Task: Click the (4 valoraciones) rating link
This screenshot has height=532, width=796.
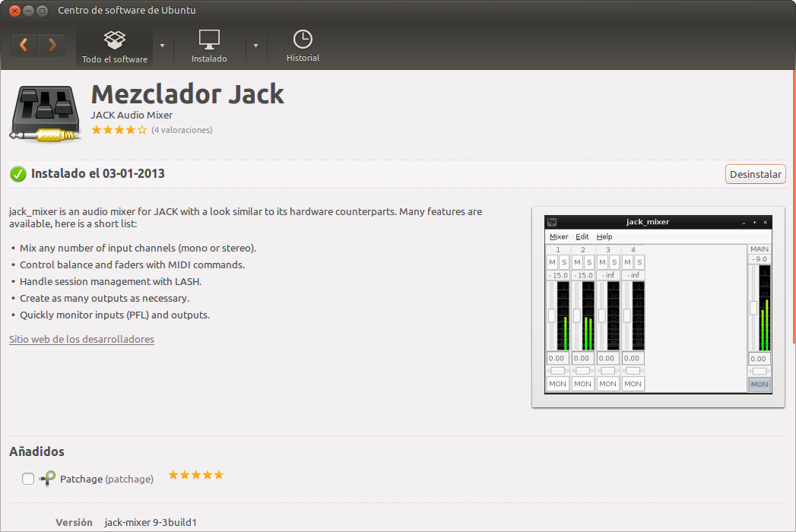Action: coord(182,130)
